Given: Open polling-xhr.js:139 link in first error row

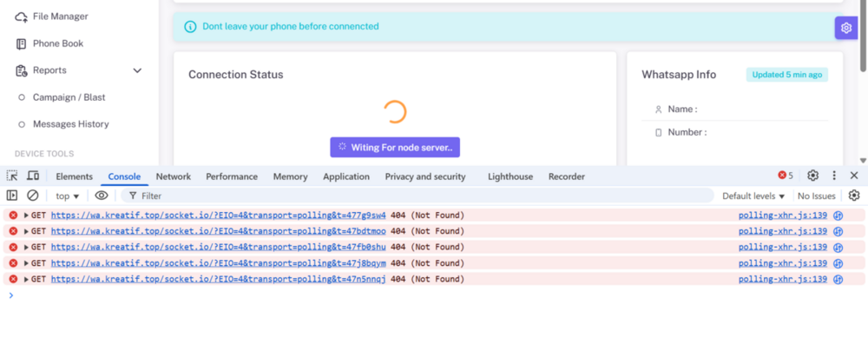Looking at the screenshot, I should pyautogui.click(x=783, y=215).
